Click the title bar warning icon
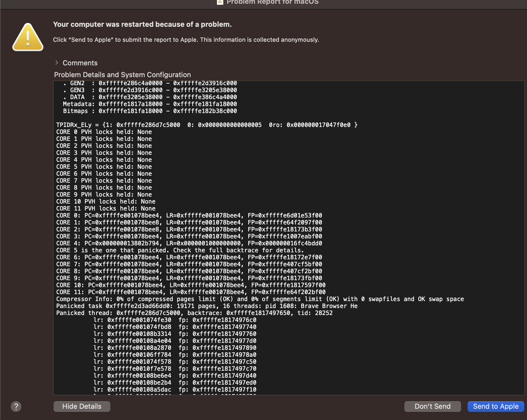The height and width of the screenshot is (420, 527). coord(220,2)
